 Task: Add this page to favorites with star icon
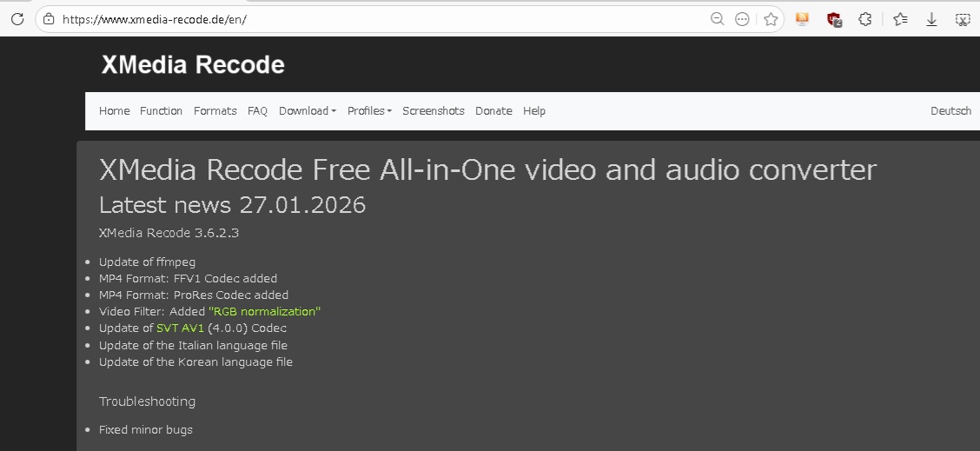point(771,19)
